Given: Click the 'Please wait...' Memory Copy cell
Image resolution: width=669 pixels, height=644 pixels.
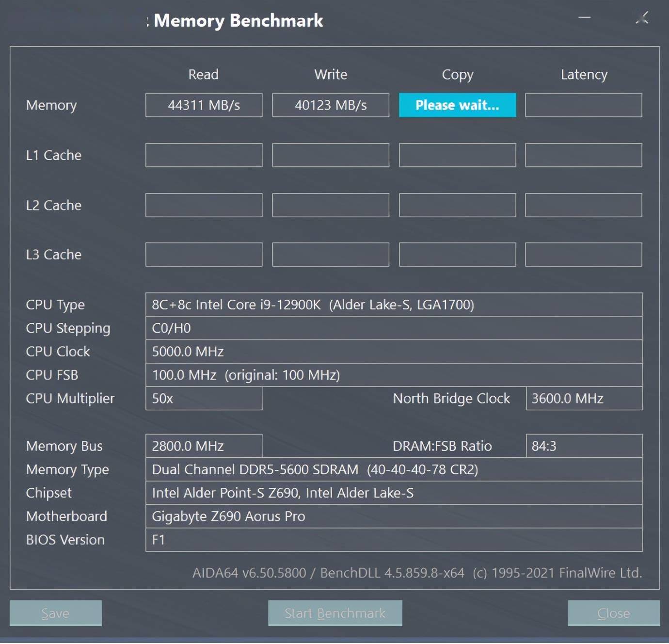Looking at the screenshot, I should coord(458,105).
